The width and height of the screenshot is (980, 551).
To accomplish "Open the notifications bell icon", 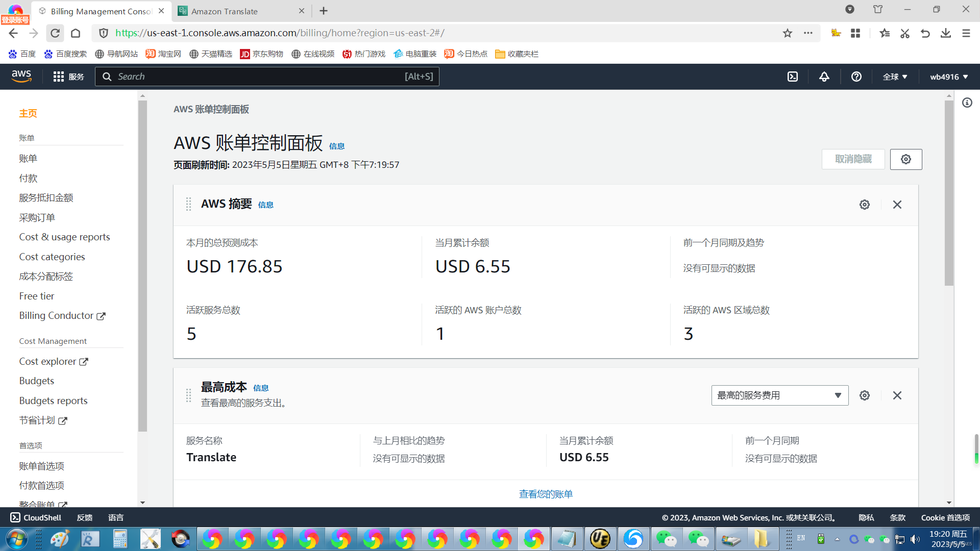I will coord(824,77).
